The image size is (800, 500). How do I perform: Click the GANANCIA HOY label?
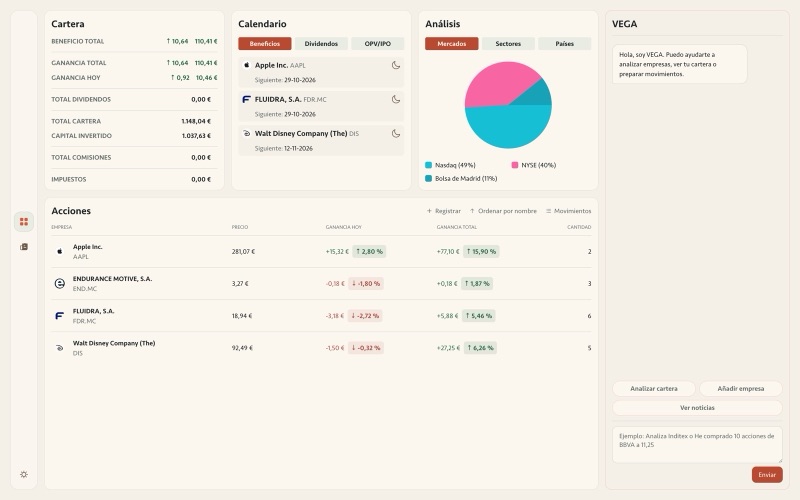pyautogui.click(x=76, y=78)
